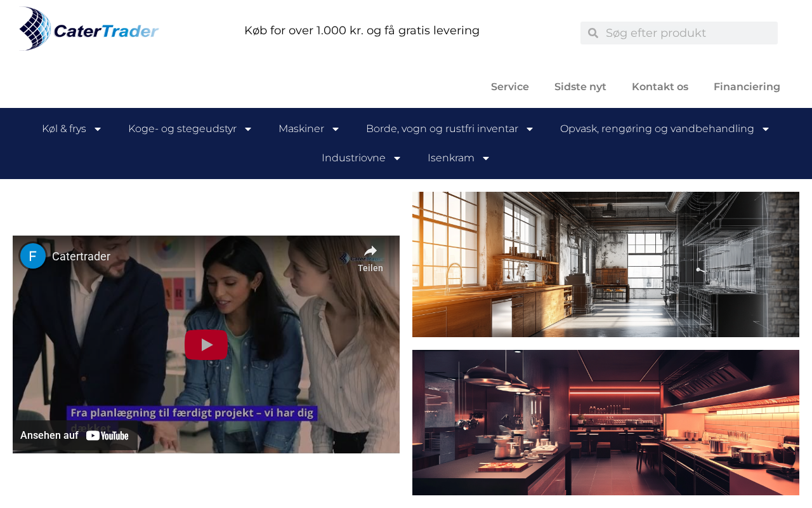
Task: Click the search magnifier icon
Action: pyautogui.click(x=593, y=33)
